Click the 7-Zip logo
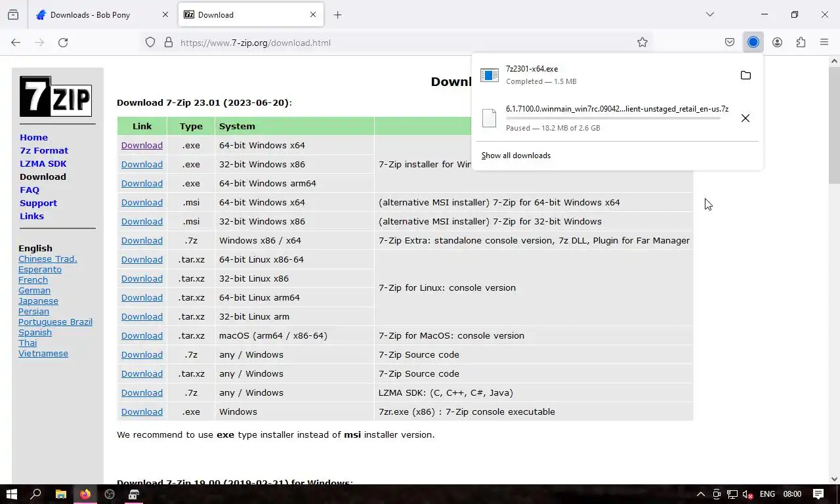Image resolution: width=840 pixels, height=504 pixels. click(x=56, y=96)
